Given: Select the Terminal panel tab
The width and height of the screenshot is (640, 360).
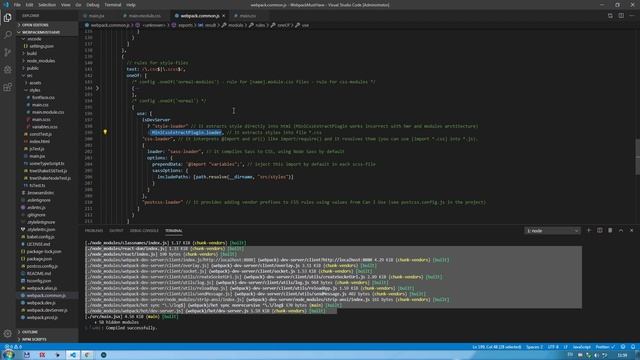Looking at the screenshot, I should click(173, 231).
